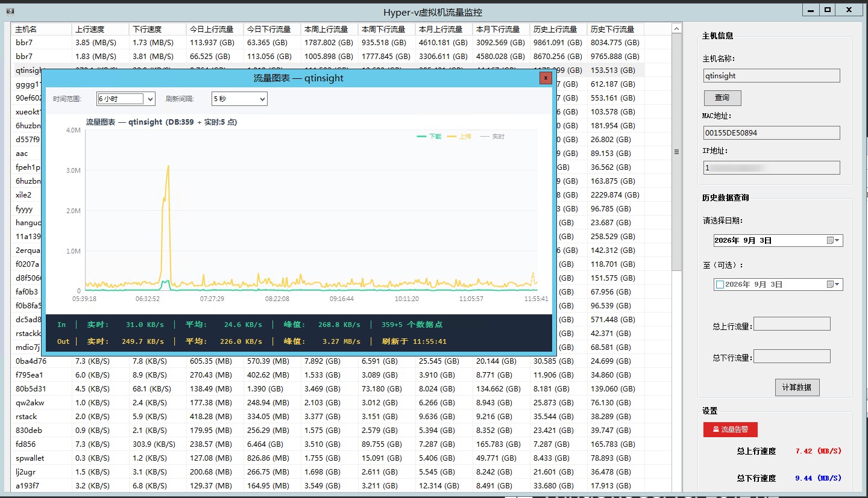Open the red 流量告警 button
This screenshot has height=498, width=868.
[x=731, y=429]
